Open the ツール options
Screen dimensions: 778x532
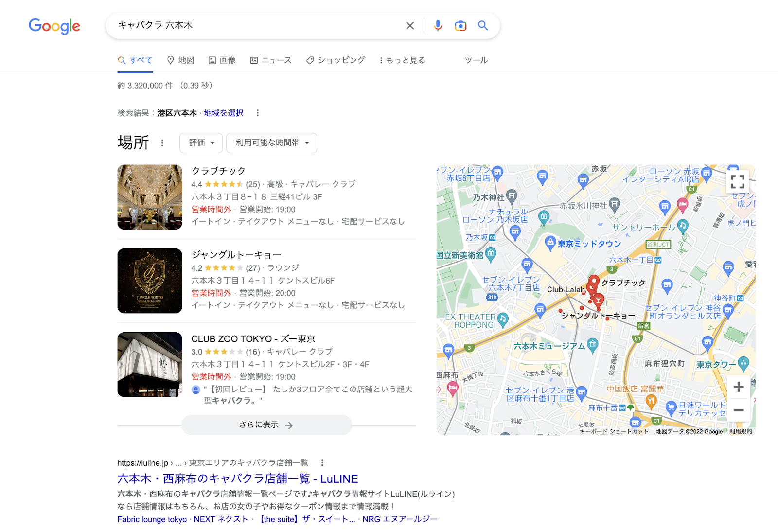[x=476, y=60]
